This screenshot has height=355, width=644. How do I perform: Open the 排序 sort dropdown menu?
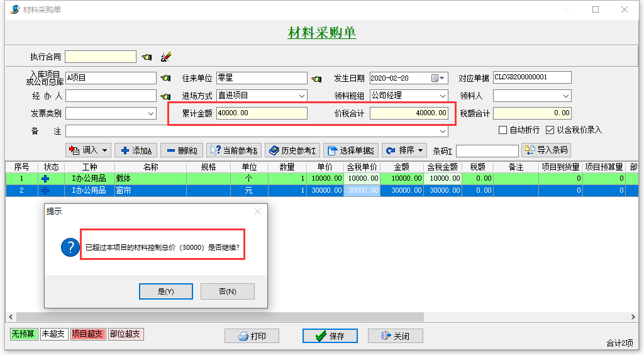[x=405, y=150]
